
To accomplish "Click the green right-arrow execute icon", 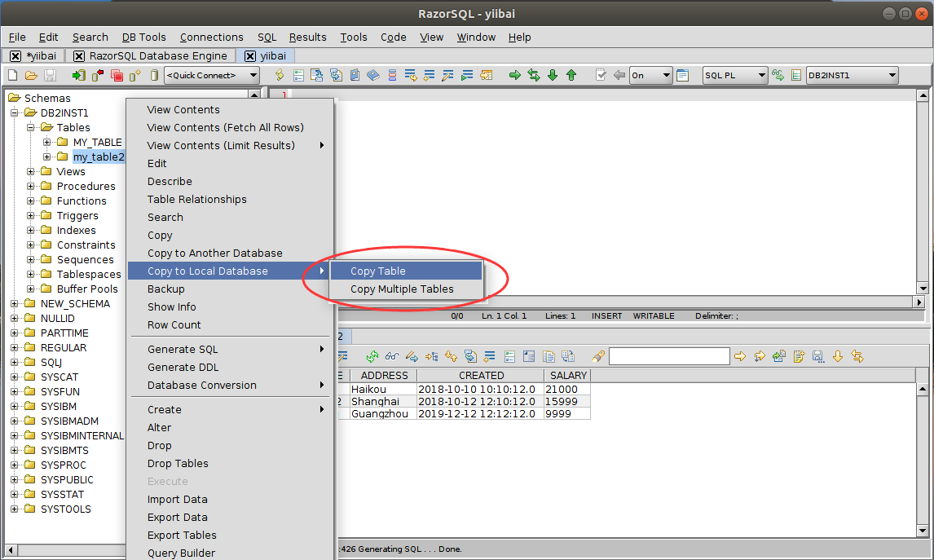I will [515, 75].
